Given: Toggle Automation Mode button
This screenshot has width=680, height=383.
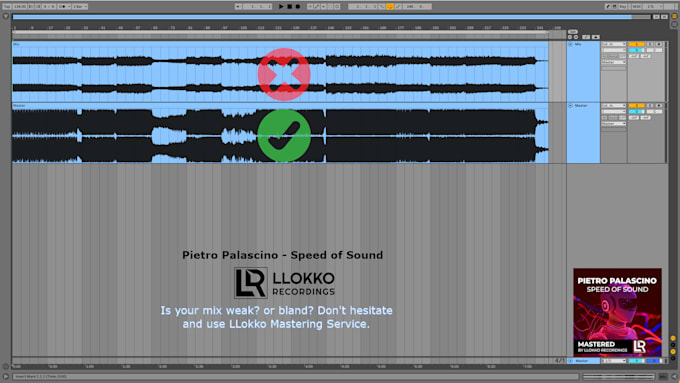Looking at the screenshot, I should [x=586, y=37].
